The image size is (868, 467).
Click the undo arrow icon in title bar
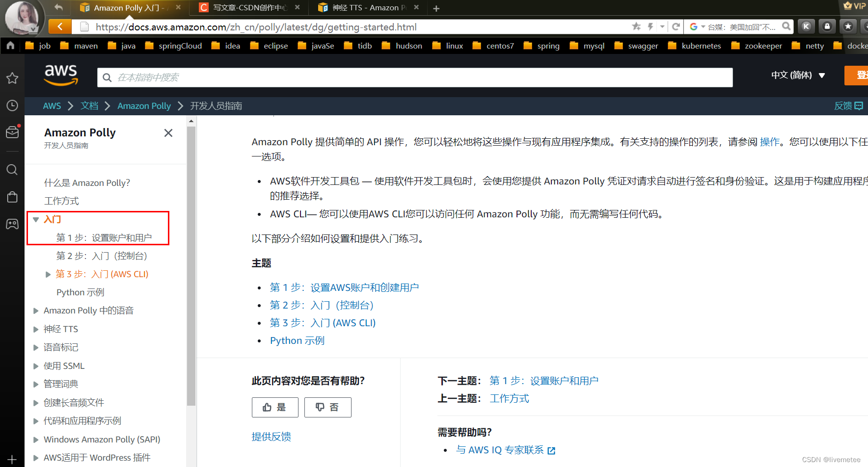tap(59, 7)
